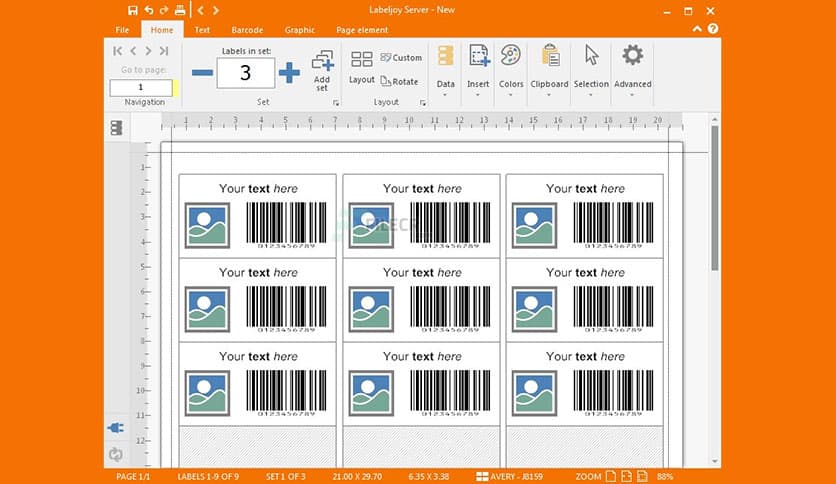The image size is (836, 484).
Task: Select the first label's barcode element
Action: (286, 224)
